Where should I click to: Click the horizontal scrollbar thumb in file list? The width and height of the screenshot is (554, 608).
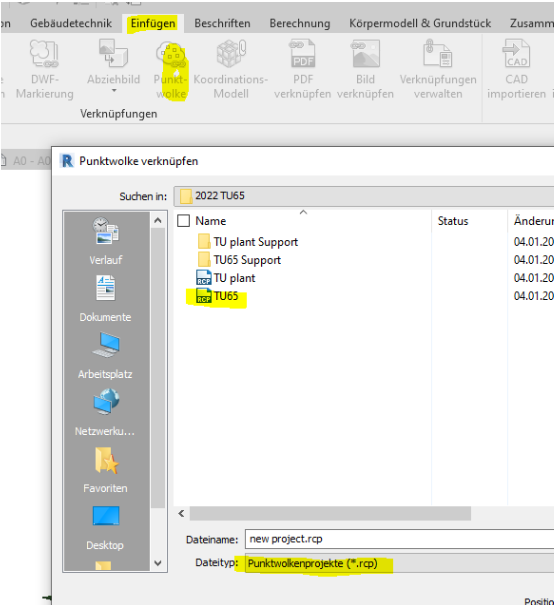tap(330, 514)
